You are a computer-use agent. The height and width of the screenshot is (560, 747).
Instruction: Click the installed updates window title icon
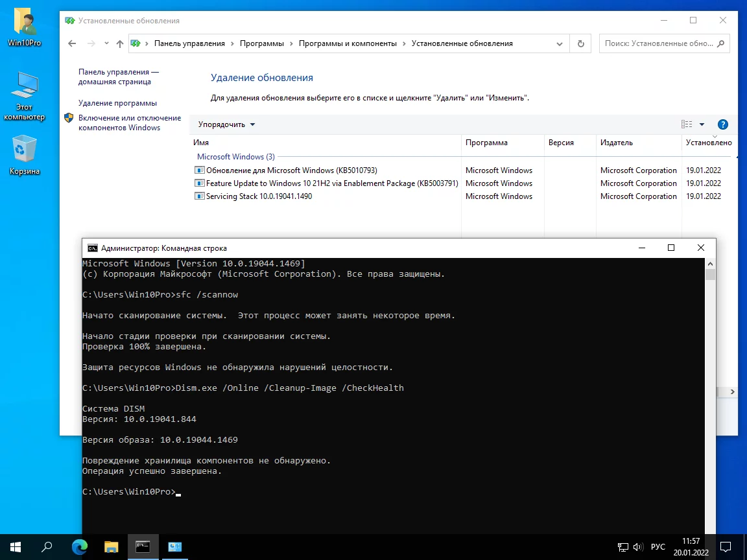pyautogui.click(x=70, y=21)
